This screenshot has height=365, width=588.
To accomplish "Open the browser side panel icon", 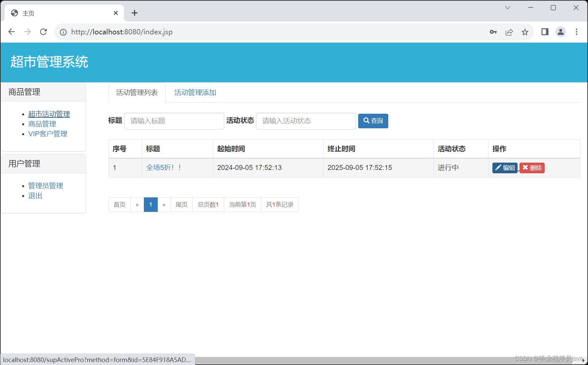I will pos(545,32).
